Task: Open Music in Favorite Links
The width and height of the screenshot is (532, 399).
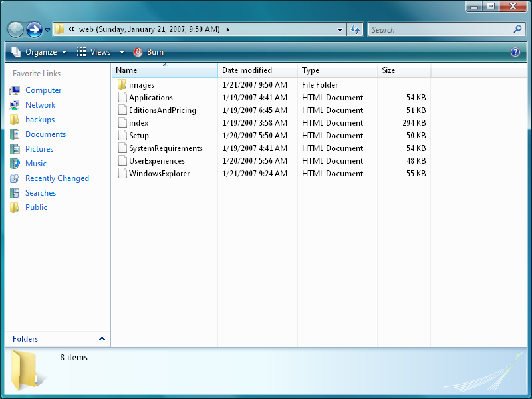Action: tap(36, 164)
